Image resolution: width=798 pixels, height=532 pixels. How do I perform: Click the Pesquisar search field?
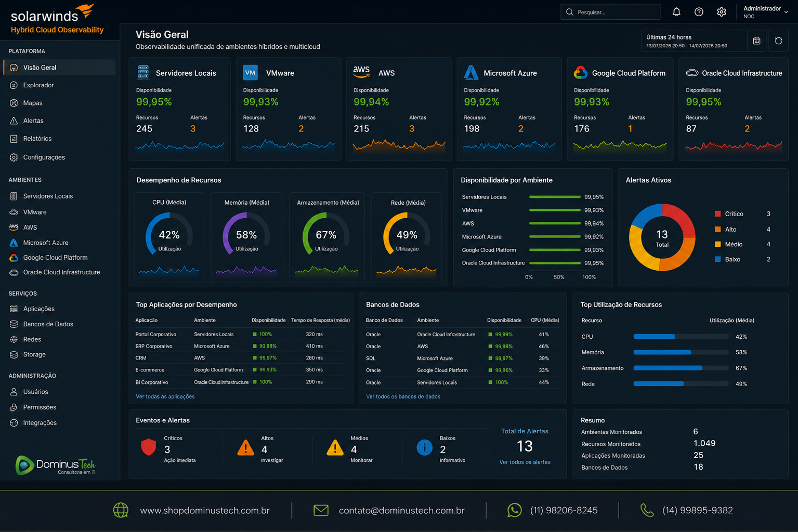click(x=610, y=12)
